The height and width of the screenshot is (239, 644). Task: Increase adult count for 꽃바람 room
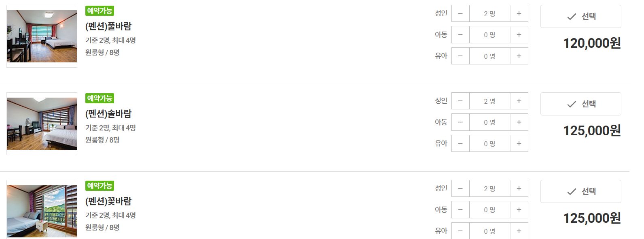519,188
